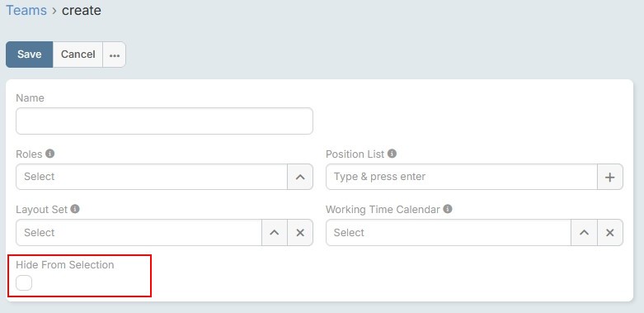Click the Position List input field

coord(461,177)
